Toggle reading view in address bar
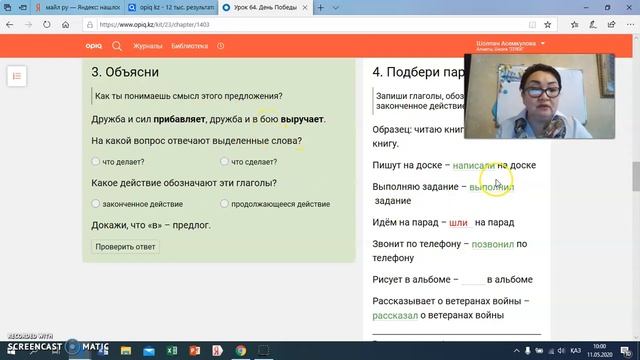640x360 pixels. tap(532, 25)
